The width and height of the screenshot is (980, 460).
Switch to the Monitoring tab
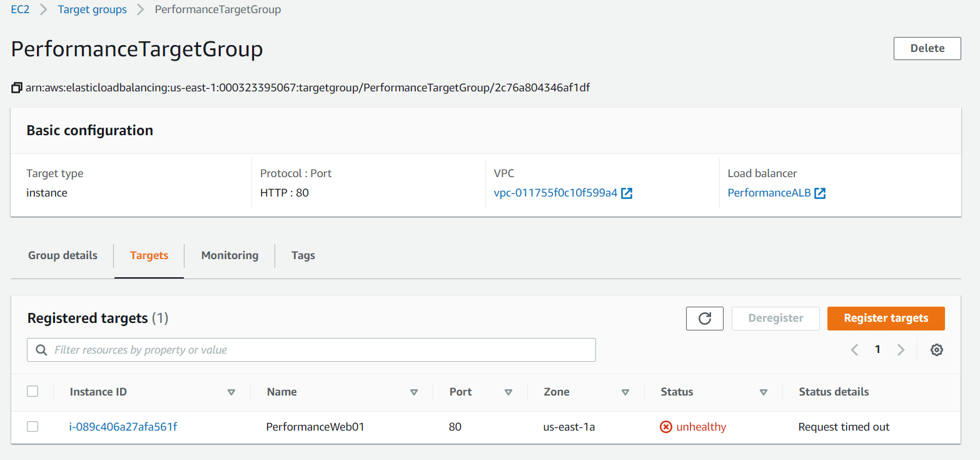[x=230, y=255]
